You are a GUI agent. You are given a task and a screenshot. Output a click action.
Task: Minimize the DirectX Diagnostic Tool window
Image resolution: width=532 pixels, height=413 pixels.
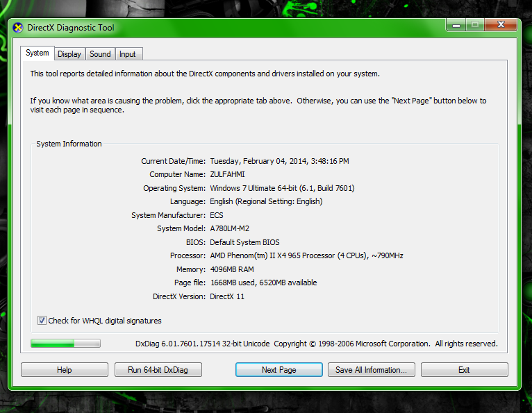click(x=456, y=25)
